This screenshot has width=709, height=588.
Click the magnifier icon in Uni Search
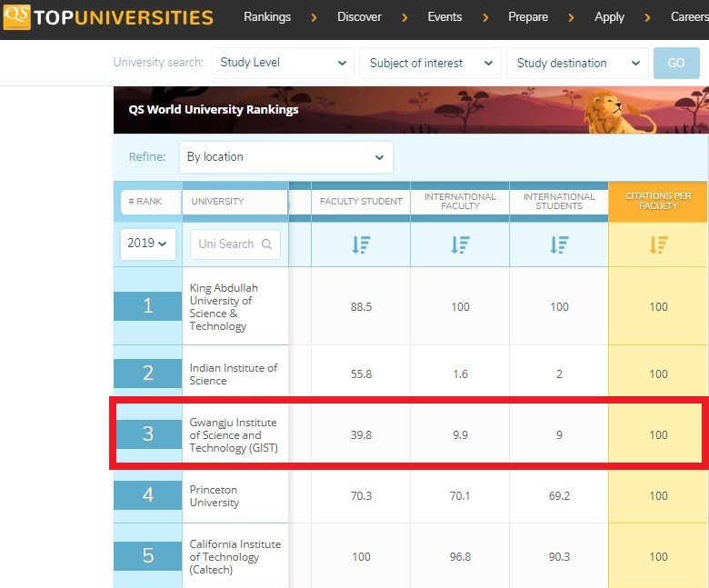coord(266,244)
